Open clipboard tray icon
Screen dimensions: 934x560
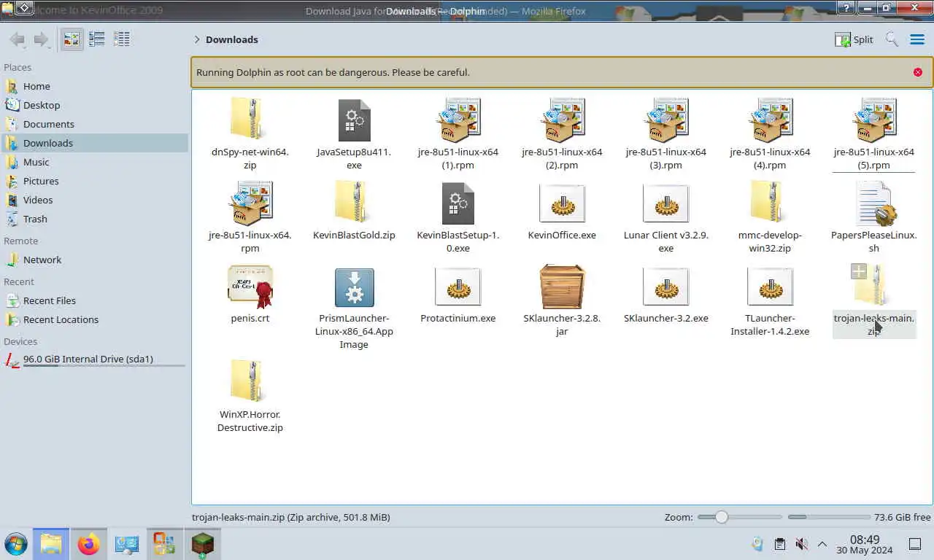tap(780, 544)
